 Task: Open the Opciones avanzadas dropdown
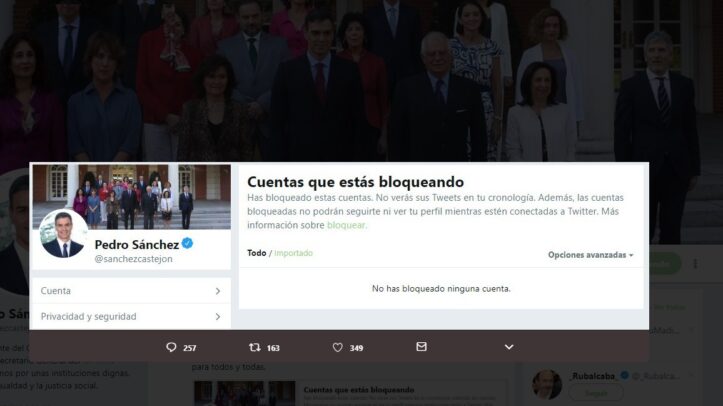(x=591, y=255)
